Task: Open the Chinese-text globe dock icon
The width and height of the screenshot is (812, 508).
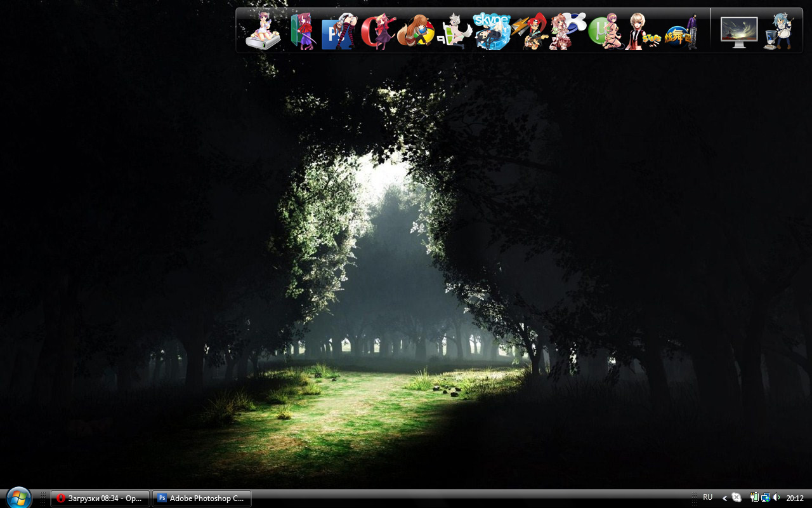Action: (x=681, y=31)
